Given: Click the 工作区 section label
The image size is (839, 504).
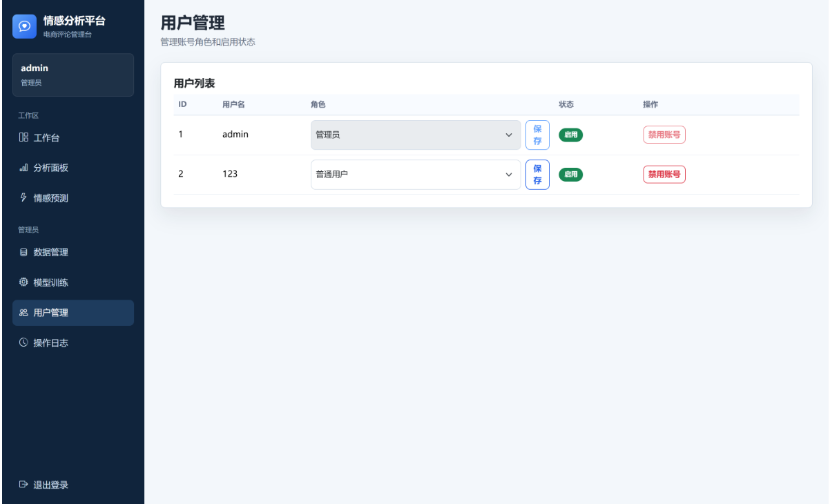Looking at the screenshot, I should click(x=28, y=116).
